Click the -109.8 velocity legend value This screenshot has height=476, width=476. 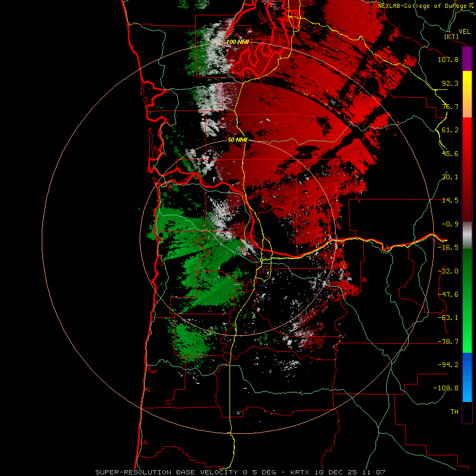click(446, 388)
